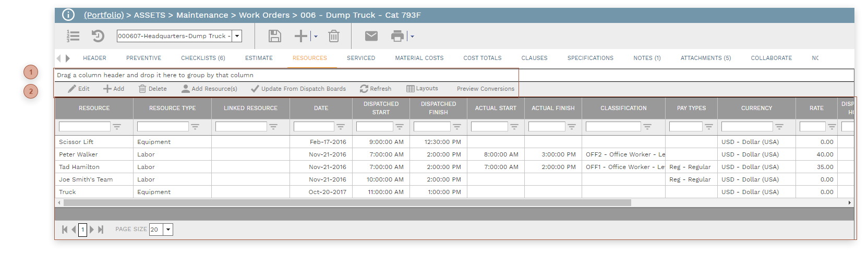
Task: Click the Date column filter input
Action: coord(314,127)
